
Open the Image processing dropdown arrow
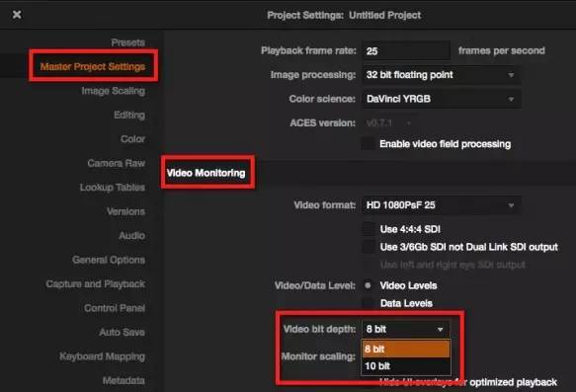(511, 75)
